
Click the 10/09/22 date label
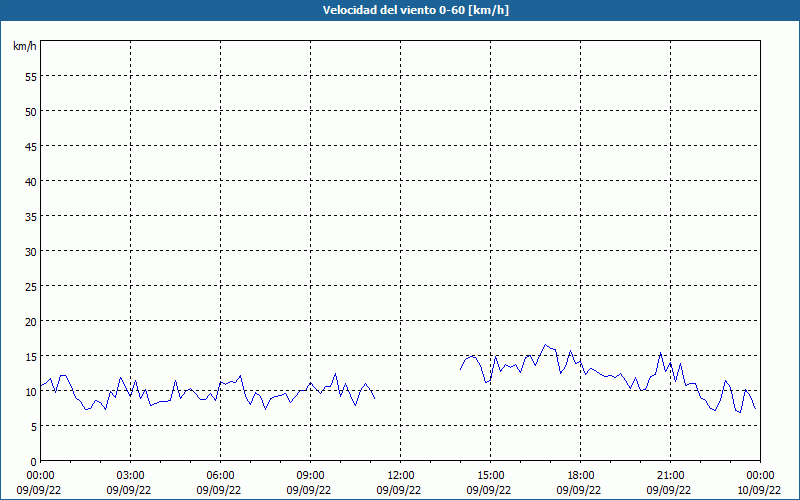(758, 490)
